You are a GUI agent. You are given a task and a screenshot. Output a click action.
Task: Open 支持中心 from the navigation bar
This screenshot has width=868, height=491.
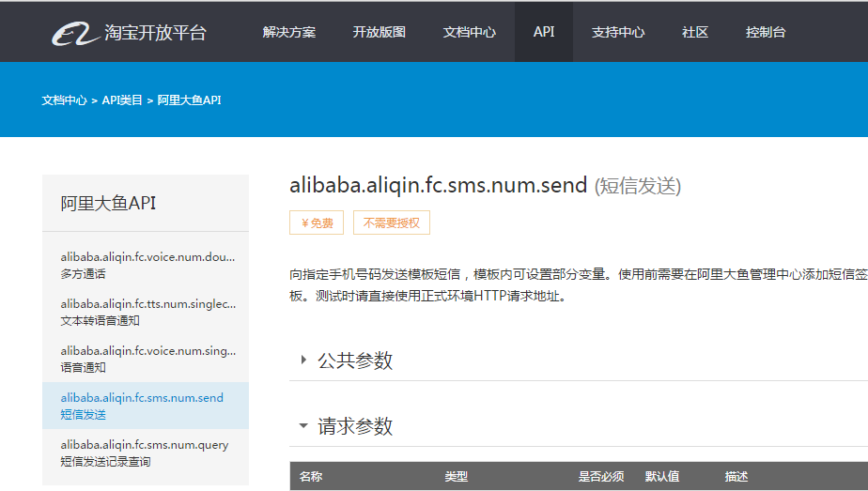click(x=618, y=32)
